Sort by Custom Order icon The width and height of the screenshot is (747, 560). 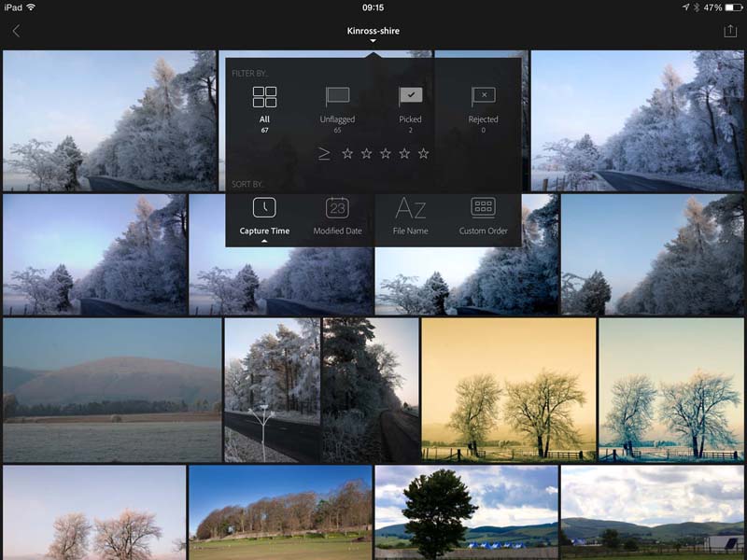[x=483, y=207]
